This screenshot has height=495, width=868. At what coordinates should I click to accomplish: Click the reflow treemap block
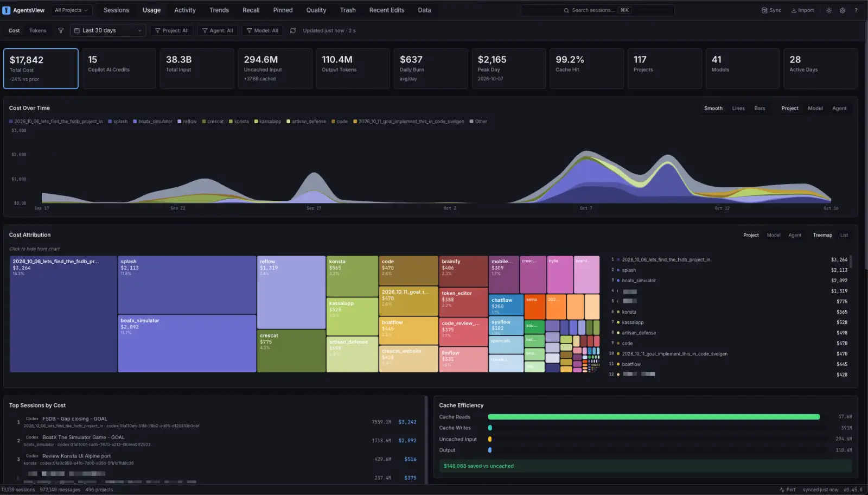291,293
